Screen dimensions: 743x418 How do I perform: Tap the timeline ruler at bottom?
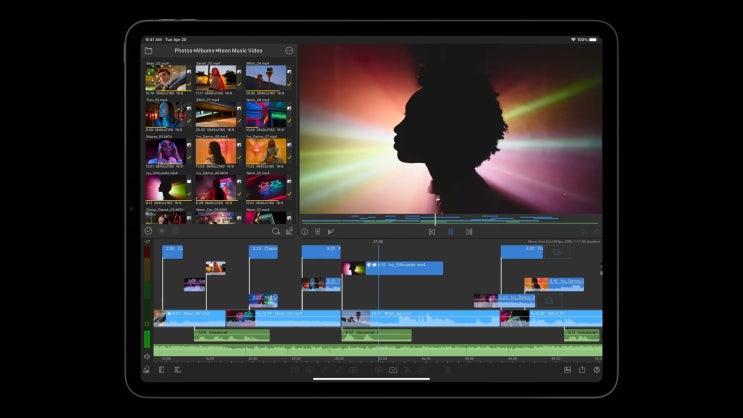coord(378,359)
